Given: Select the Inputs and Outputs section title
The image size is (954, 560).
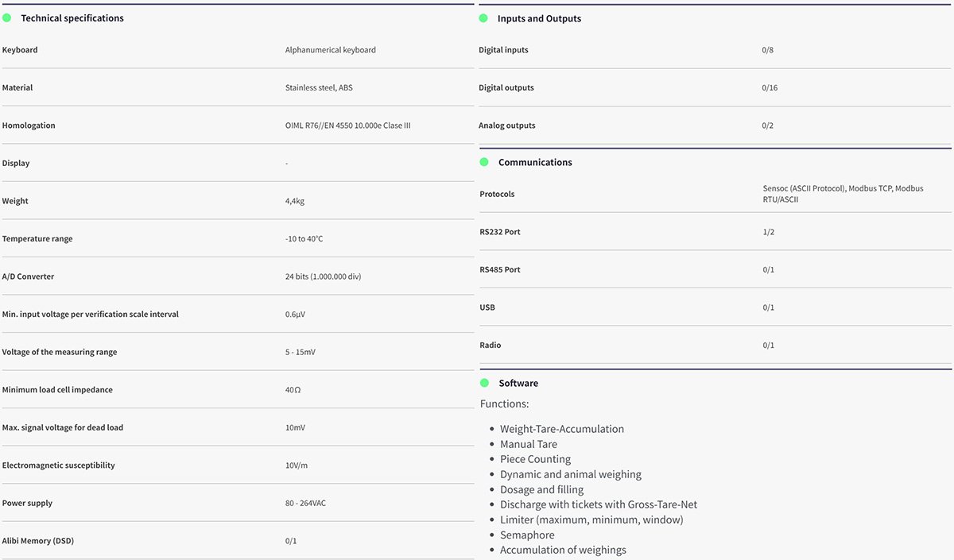Looking at the screenshot, I should click(539, 18).
